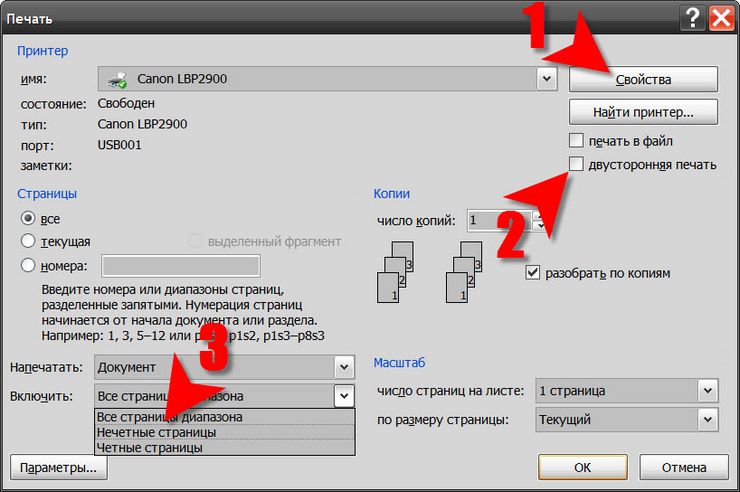Choose Нечетные страницы option
This screenshot has height=492, width=740.
point(225,432)
